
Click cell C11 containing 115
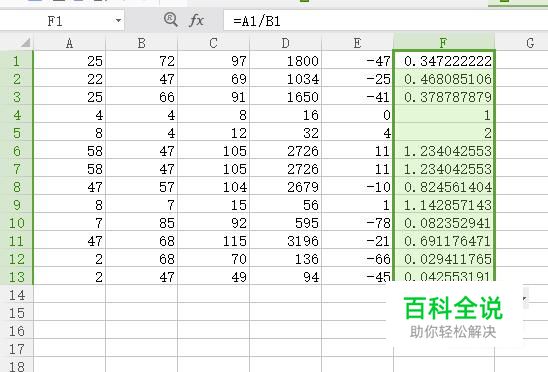pyautogui.click(x=214, y=241)
